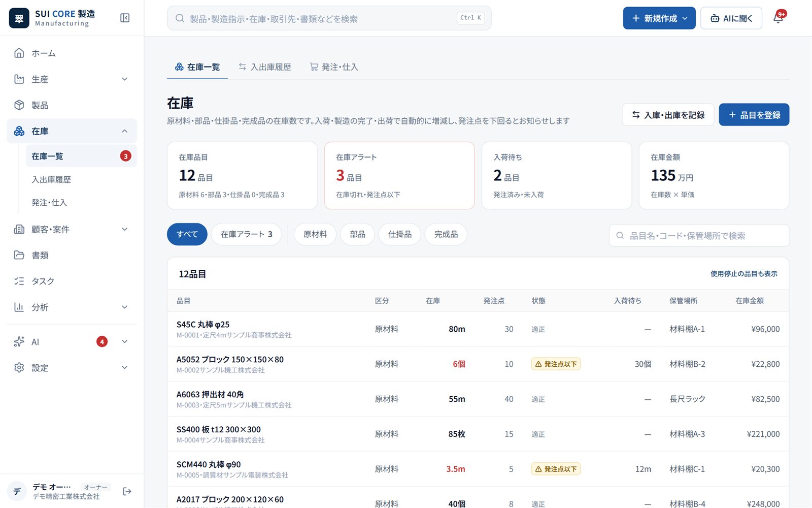Open row S45C 丸棒 φ25

478,329
